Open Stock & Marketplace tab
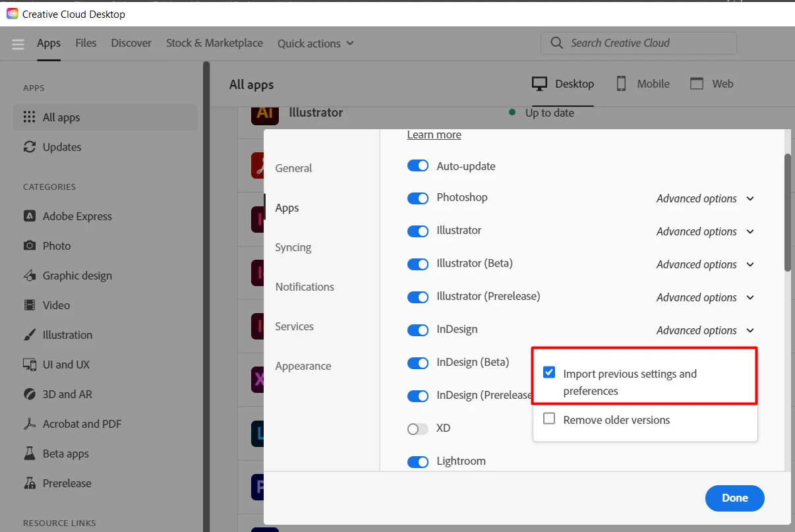 point(214,43)
